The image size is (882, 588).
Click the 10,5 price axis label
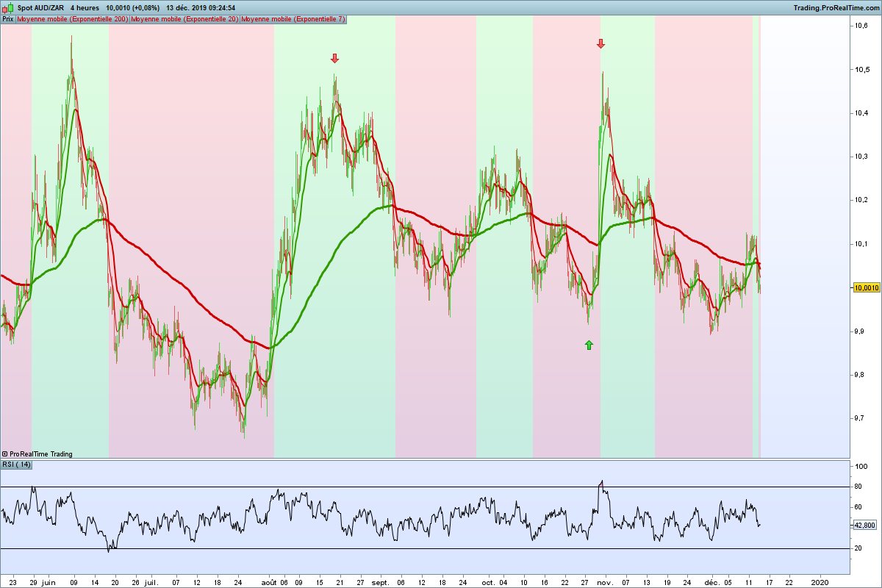(x=861, y=69)
